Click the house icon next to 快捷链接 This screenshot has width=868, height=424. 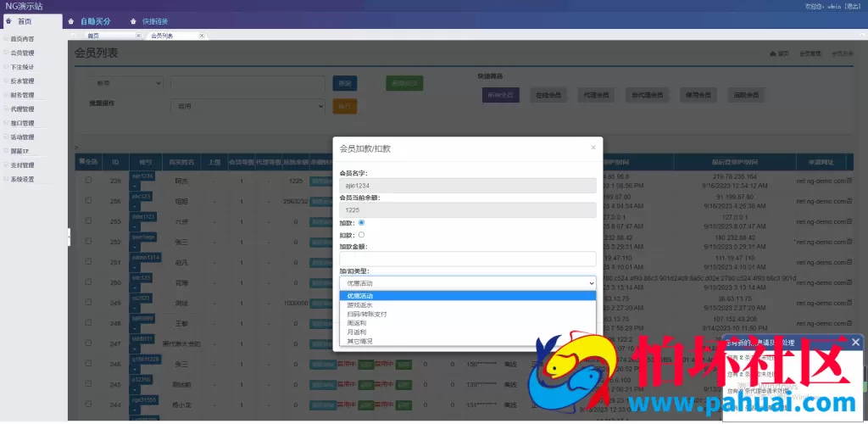tap(133, 21)
